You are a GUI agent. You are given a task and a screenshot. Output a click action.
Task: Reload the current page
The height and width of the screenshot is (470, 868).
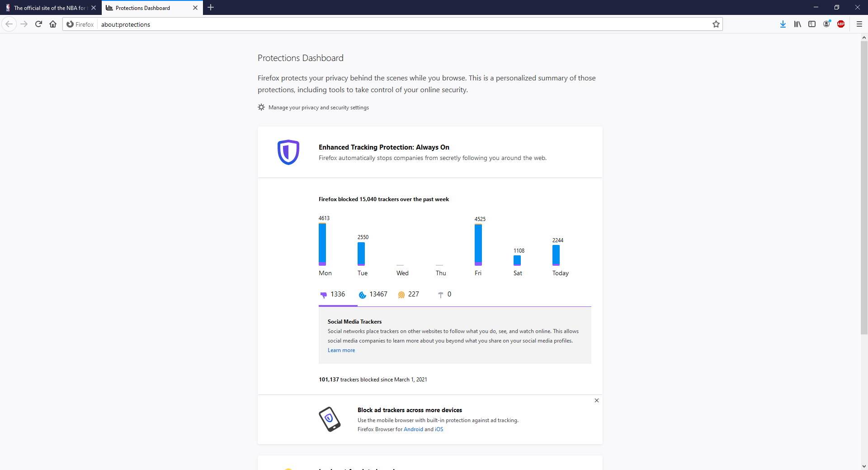coord(38,24)
